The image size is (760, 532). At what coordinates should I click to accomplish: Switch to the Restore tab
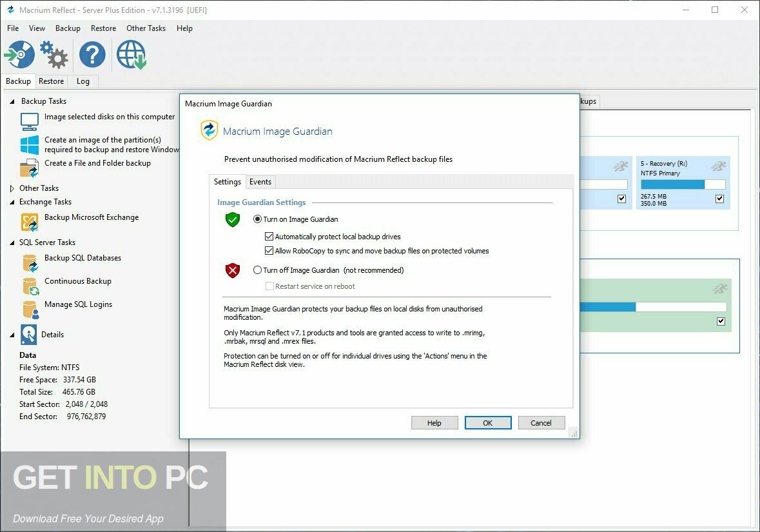pyautogui.click(x=52, y=81)
